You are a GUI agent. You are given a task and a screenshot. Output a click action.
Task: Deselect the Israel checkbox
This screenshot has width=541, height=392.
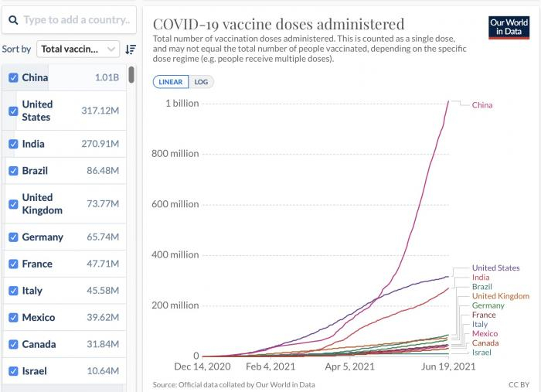[13, 371]
